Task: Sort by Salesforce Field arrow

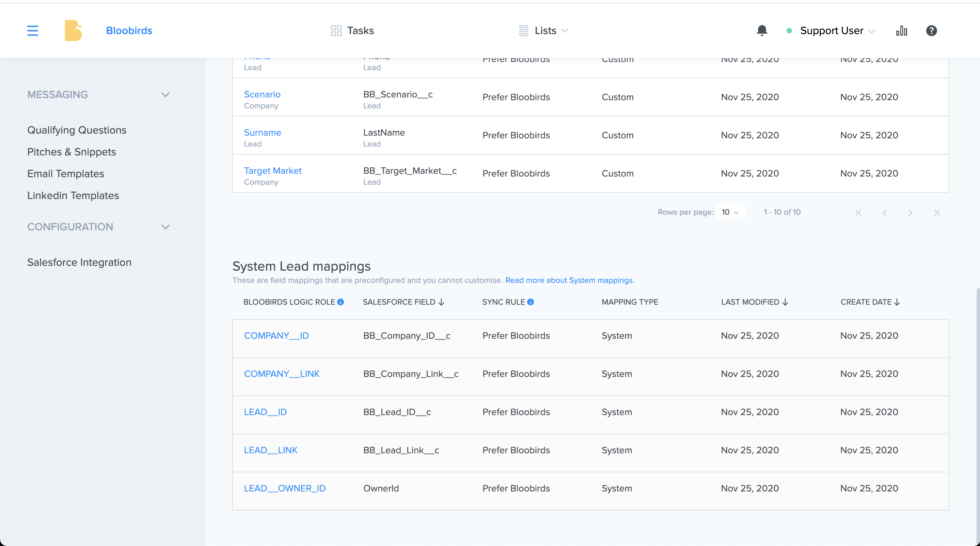Action: tap(441, 302)
